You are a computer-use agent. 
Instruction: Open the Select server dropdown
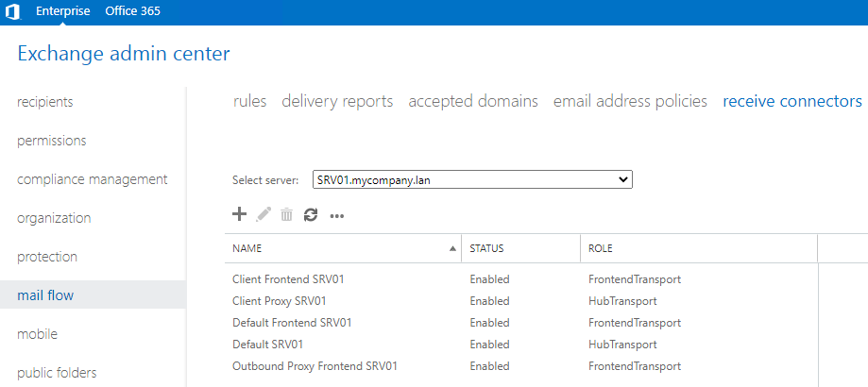pyautogui.click(x=472, y=179)
